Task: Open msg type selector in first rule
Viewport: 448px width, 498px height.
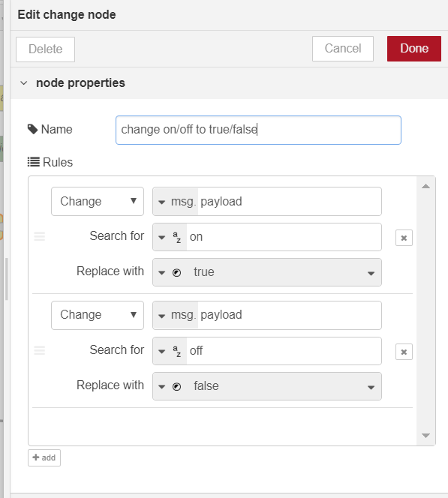Action: point(176,202)
